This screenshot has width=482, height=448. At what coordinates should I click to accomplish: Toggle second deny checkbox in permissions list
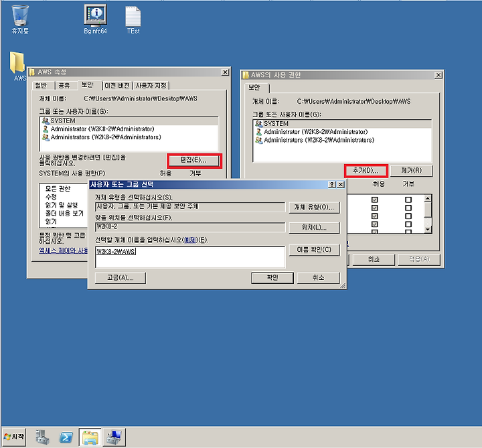(x=408, y=208)
